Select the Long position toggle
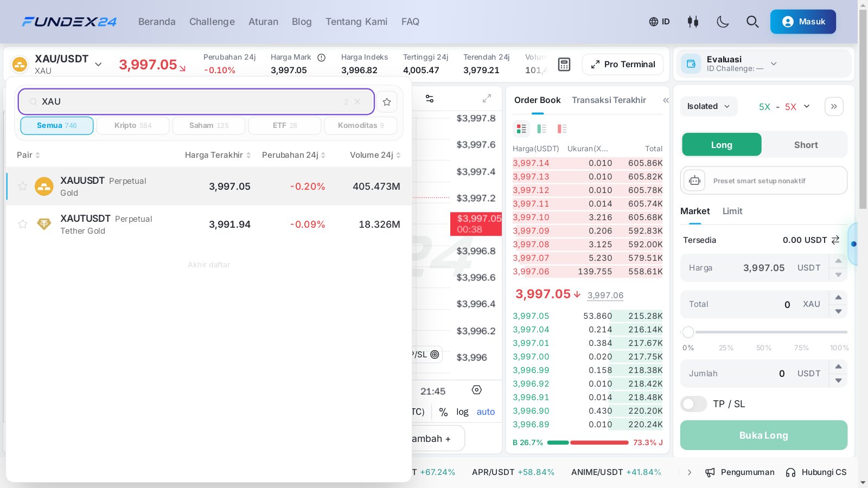 722,145
